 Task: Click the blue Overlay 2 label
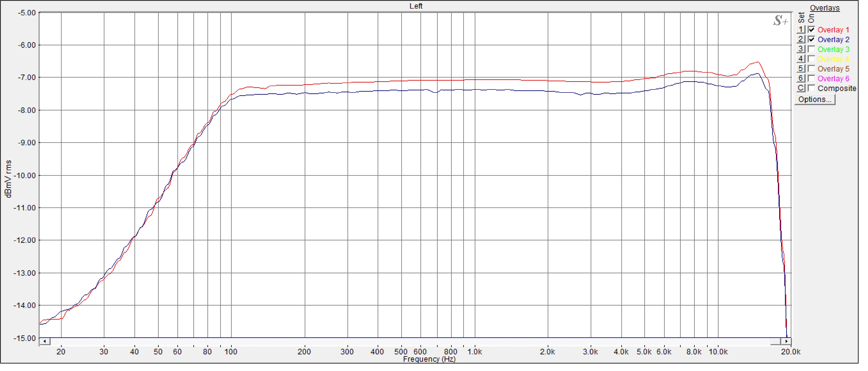(833, 39)
